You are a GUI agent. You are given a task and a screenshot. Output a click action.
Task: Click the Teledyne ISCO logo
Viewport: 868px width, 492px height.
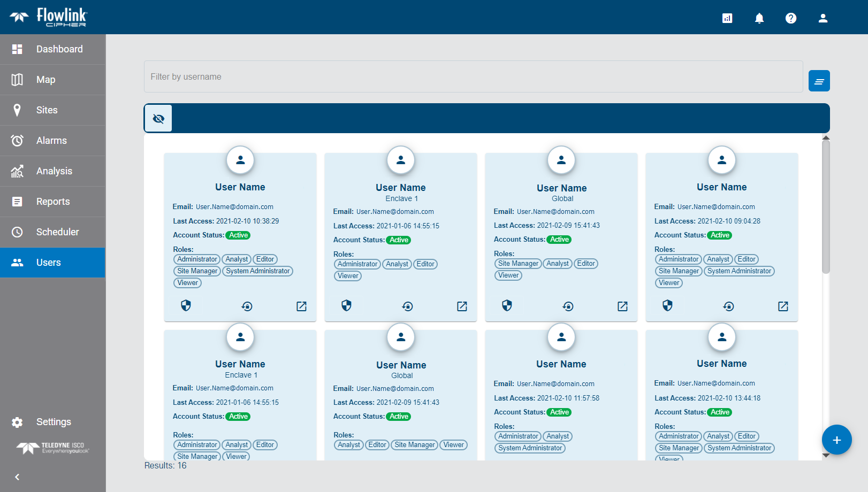click(x=52, y=448)
